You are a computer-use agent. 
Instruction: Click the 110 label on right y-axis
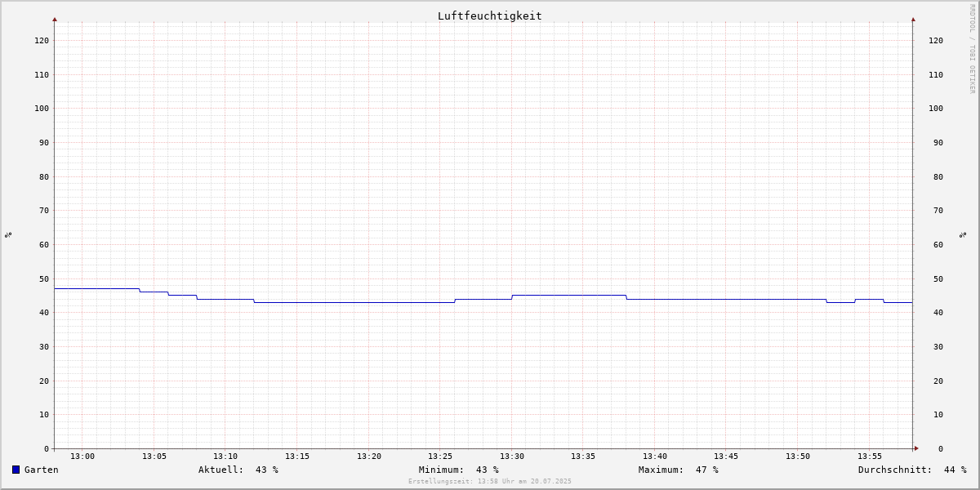tap(936, 74)
